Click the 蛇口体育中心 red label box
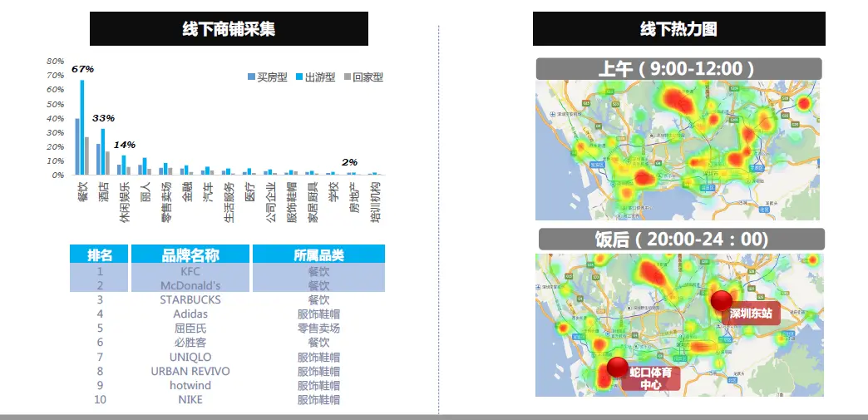Viewport: 868px width, 420px height. (650, 378)
